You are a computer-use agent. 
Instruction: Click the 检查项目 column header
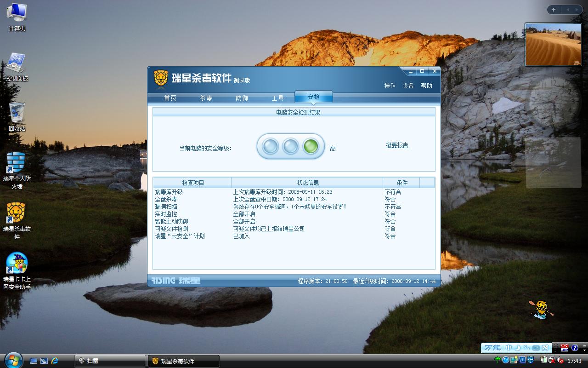pyautogui.click(x=192, y=183)
